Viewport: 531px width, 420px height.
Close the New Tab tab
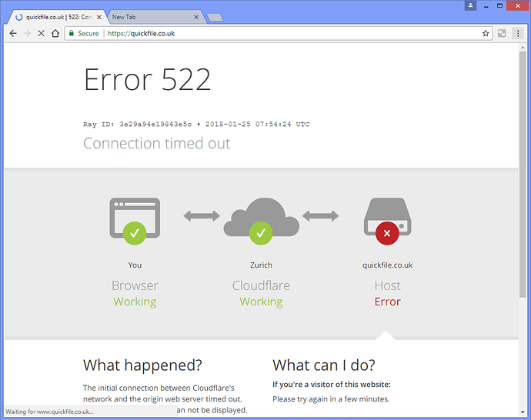(196, 17)
